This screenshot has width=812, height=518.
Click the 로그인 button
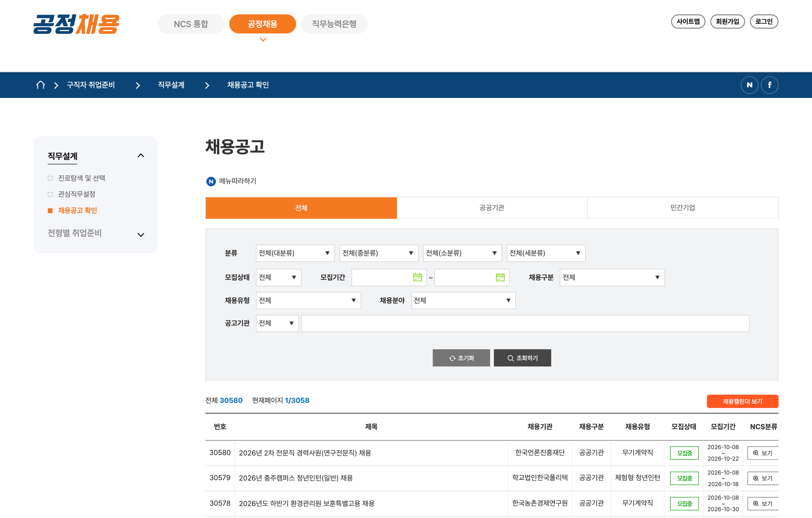click(764, 22)
